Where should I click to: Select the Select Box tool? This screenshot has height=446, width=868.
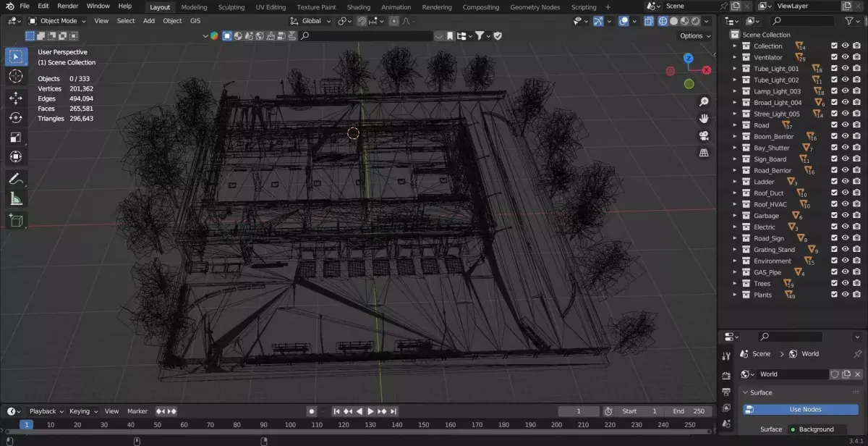(x=16, y=56)
